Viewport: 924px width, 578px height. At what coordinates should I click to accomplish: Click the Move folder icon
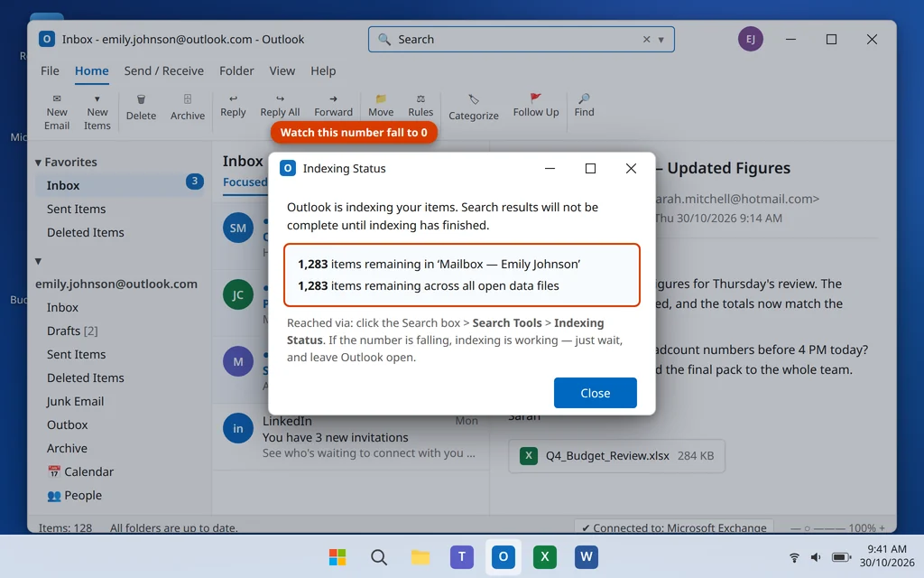381,98
